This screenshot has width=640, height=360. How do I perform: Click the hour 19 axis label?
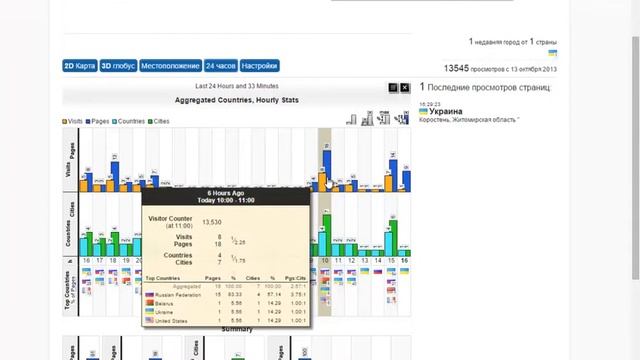(x=126, y=260)
